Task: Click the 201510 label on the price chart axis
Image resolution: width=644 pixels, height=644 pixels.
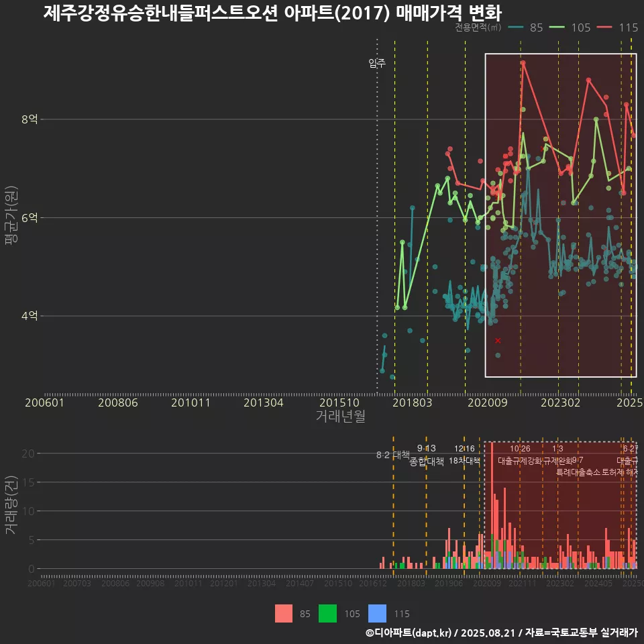Action: (x=339, y=402)
